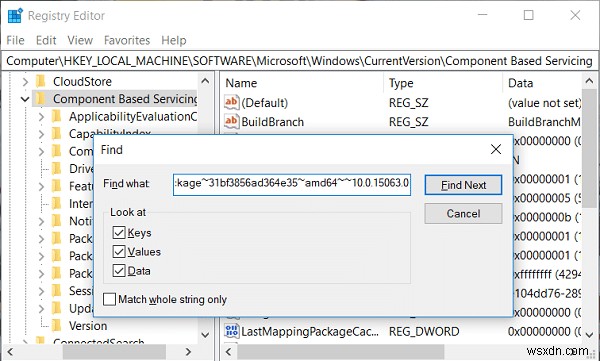Click tree pane scroll-up arrow
The image size is (600, 361).
[205, 81]
